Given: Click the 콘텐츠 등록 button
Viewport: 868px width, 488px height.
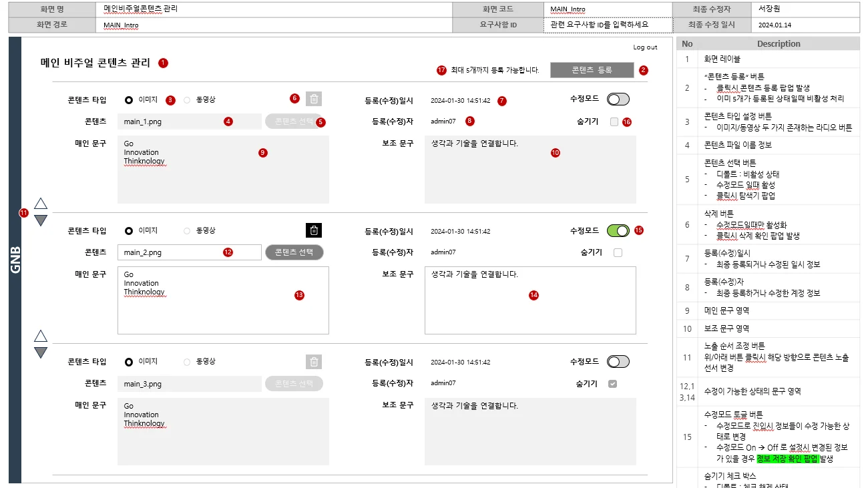Looking at the screenshot, I should (x=592, y=70).
